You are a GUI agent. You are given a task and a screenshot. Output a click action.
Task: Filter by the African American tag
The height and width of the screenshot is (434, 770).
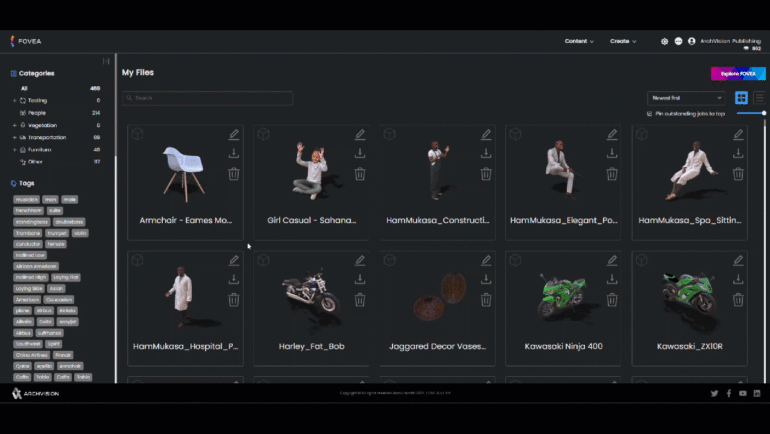click(36, 266)
